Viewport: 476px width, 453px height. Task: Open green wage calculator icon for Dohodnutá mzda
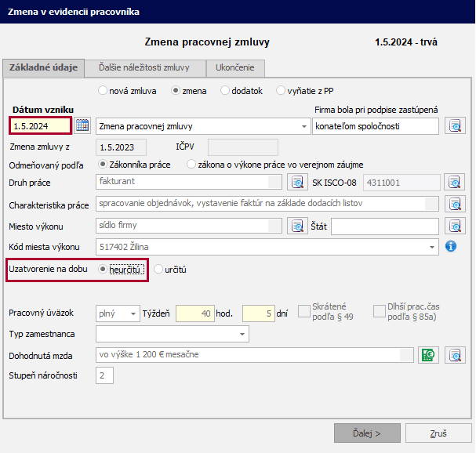pos(427,354)
